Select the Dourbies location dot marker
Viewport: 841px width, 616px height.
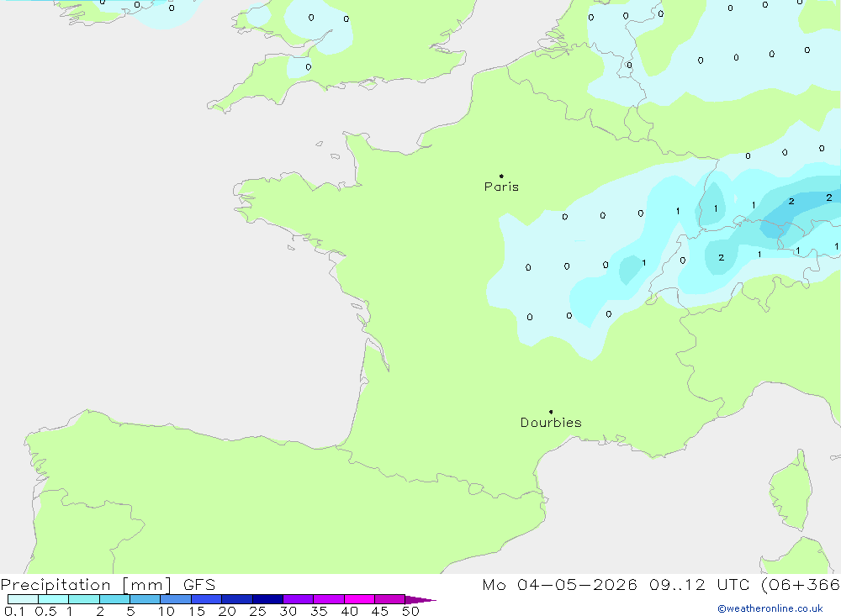coord(551,412)
